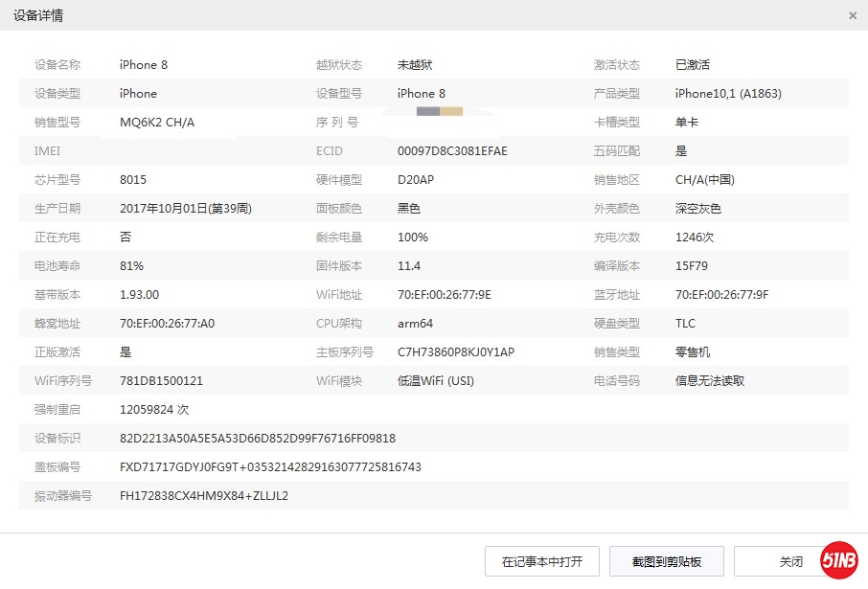The width and height of the screenshot is (868, 589).
Task: Select the 生产日期 value 2017年10月01日
Action: tap(185, 209)
